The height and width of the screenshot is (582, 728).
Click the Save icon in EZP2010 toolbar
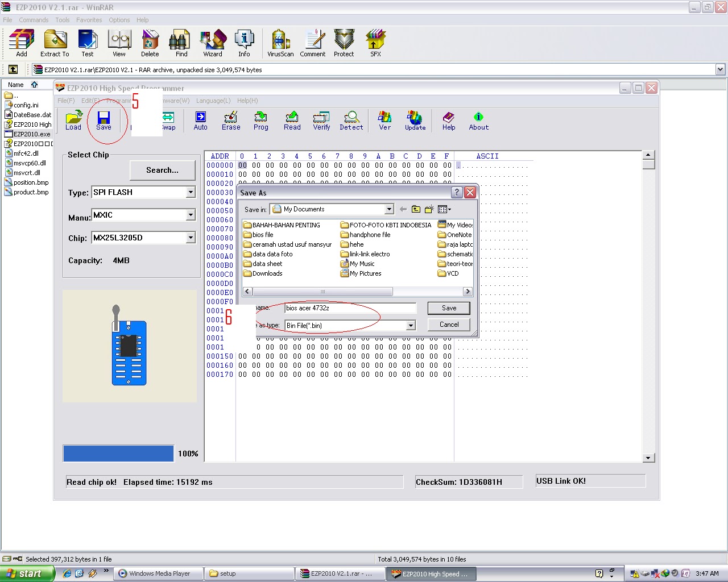(104, 120)
